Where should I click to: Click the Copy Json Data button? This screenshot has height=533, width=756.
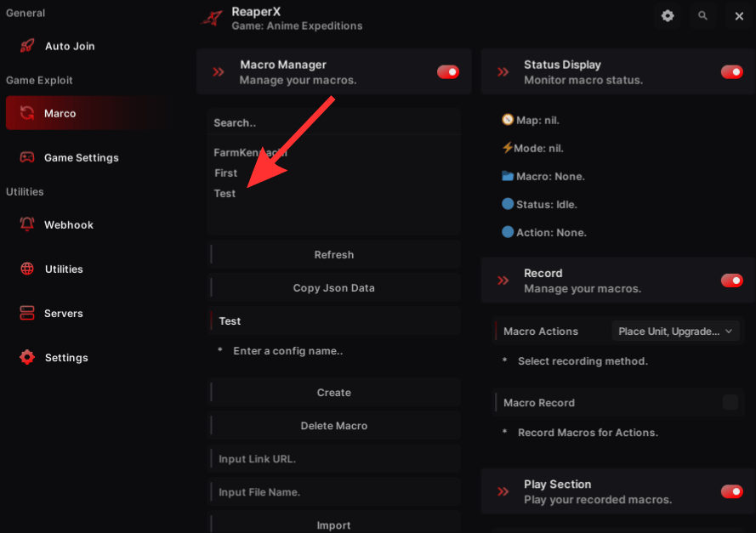point(334,287)
